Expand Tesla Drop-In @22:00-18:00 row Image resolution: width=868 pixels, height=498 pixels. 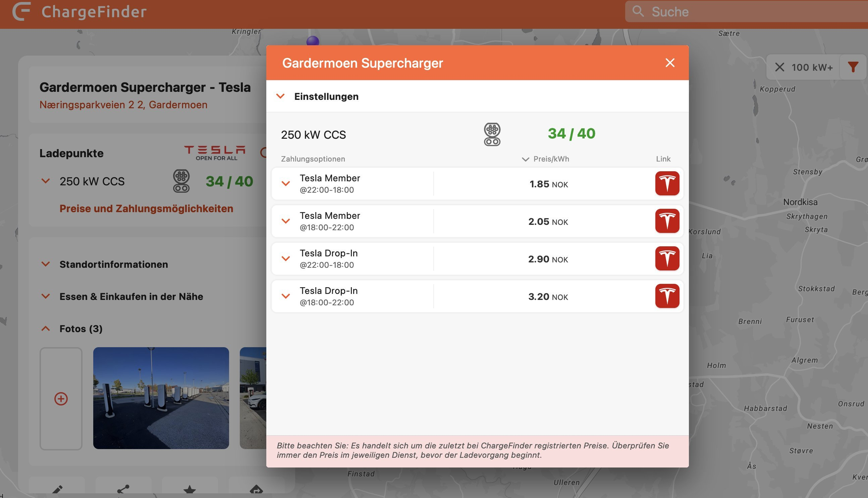[286, 259]
